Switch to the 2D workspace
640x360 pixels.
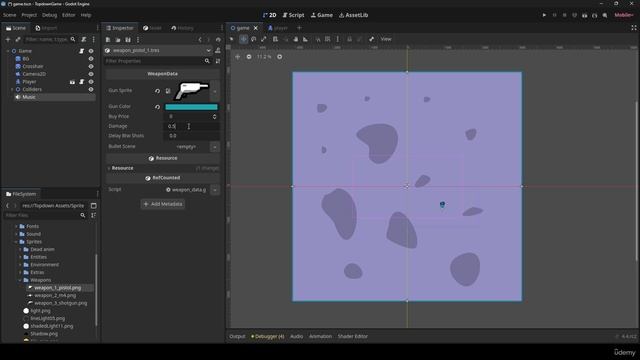pyautogui.click(x=269, y=15)
